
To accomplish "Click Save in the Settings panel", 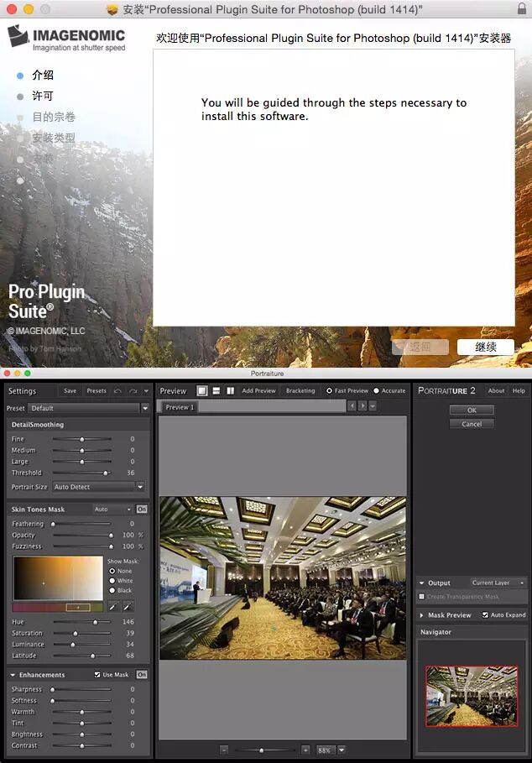I will [x=70, y=391].
